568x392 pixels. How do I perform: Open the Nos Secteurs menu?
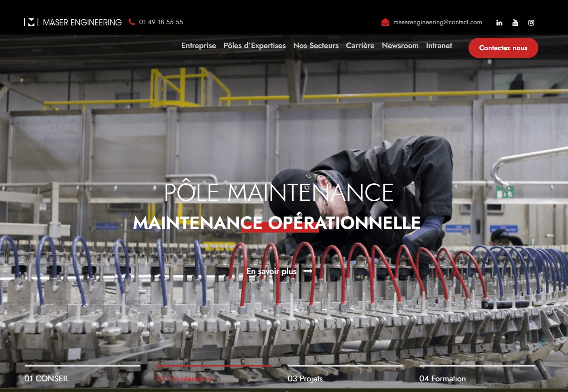tap(316, 46)
